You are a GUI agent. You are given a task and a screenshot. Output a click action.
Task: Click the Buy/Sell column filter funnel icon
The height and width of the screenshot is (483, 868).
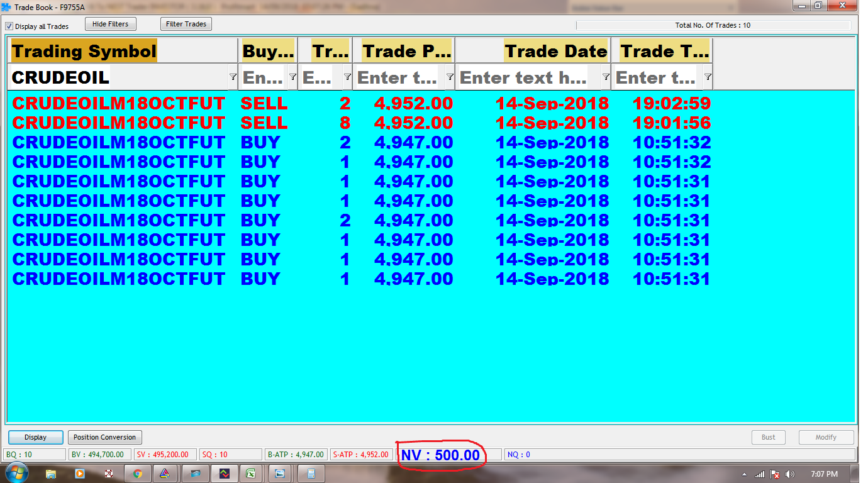[x=292, y=77]
